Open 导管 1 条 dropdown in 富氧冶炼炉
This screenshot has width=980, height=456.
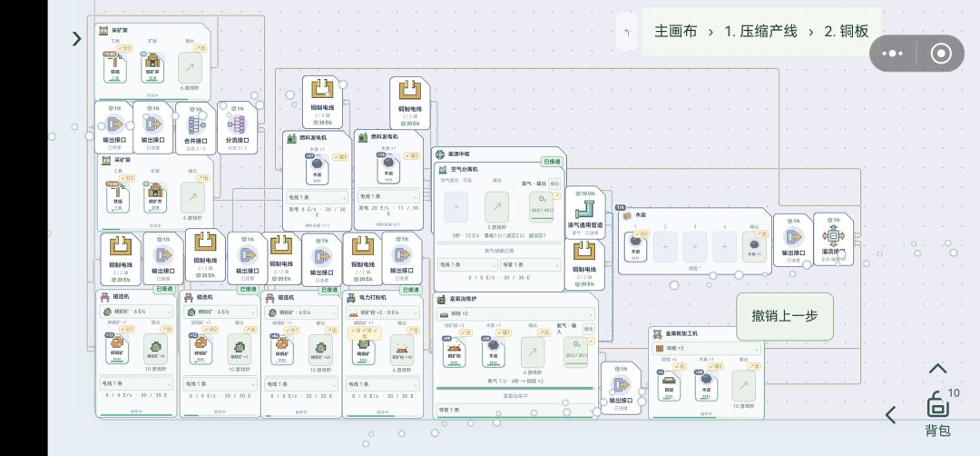(x=514, y=410)
